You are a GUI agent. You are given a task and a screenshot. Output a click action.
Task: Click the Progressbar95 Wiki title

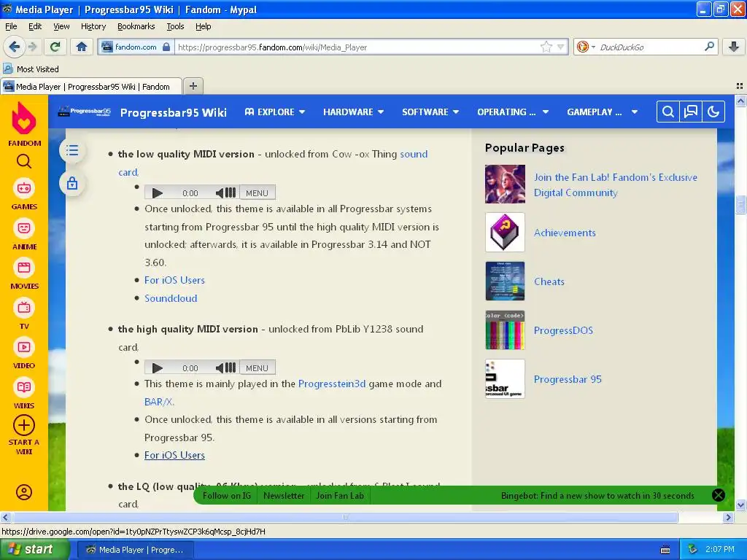click(x=174, y=112)
